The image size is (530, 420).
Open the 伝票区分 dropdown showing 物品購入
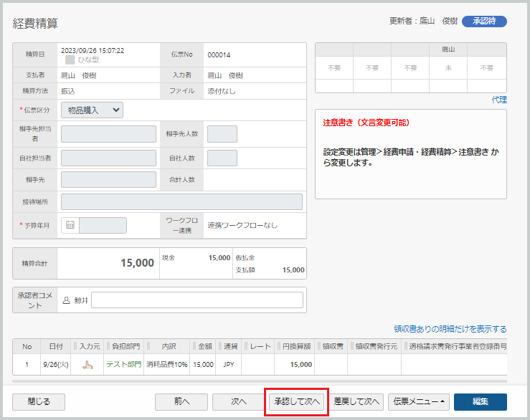[92, 110]
